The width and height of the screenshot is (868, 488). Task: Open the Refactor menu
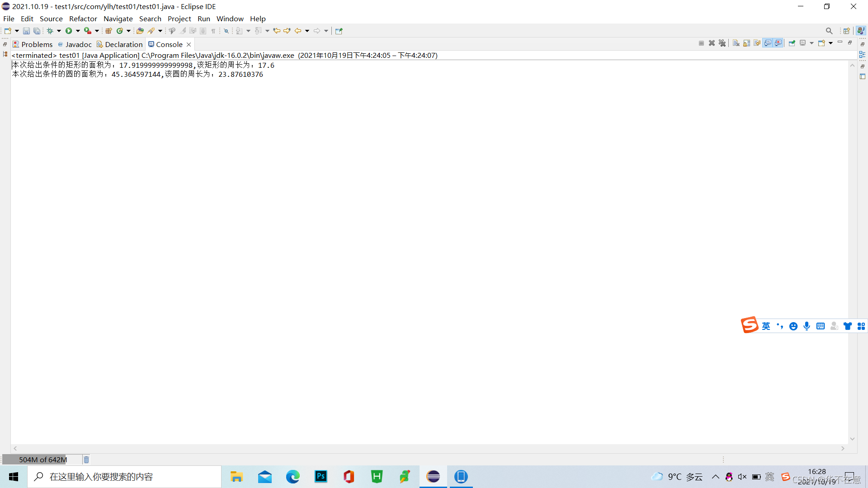(x=83, y=19)
